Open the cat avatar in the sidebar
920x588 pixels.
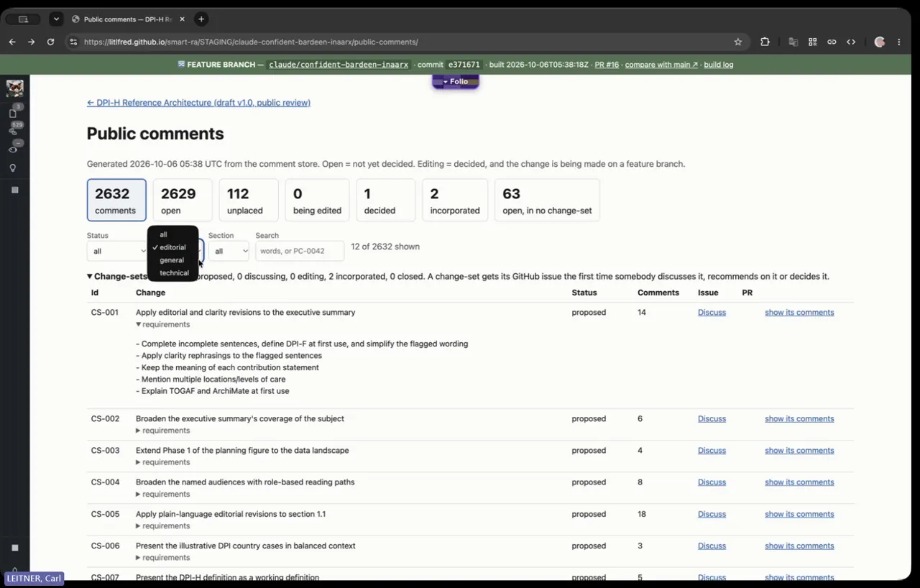(x=14, y=88)
